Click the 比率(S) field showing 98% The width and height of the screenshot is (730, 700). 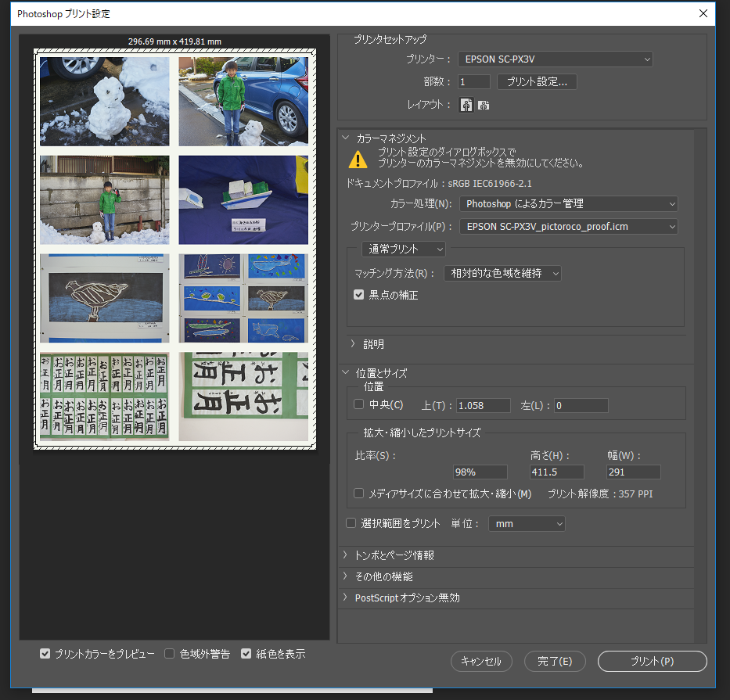[480, 472]
